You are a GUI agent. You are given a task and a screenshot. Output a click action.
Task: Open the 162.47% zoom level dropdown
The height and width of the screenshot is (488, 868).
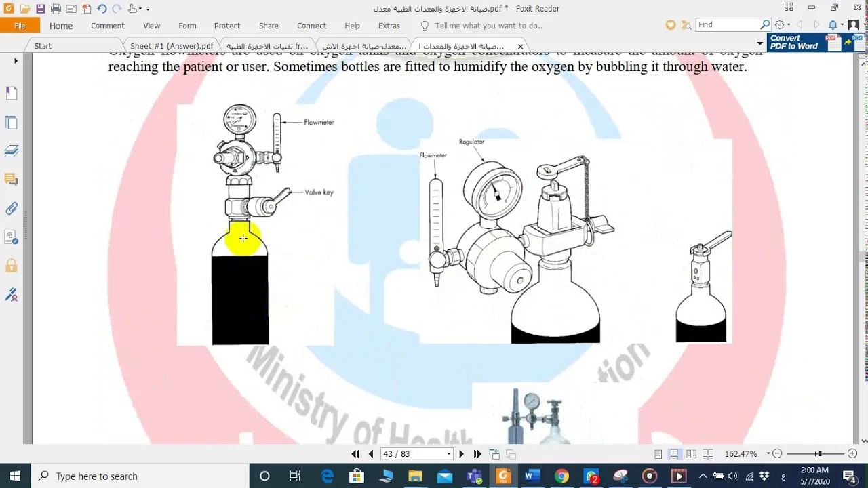point(768,454)
